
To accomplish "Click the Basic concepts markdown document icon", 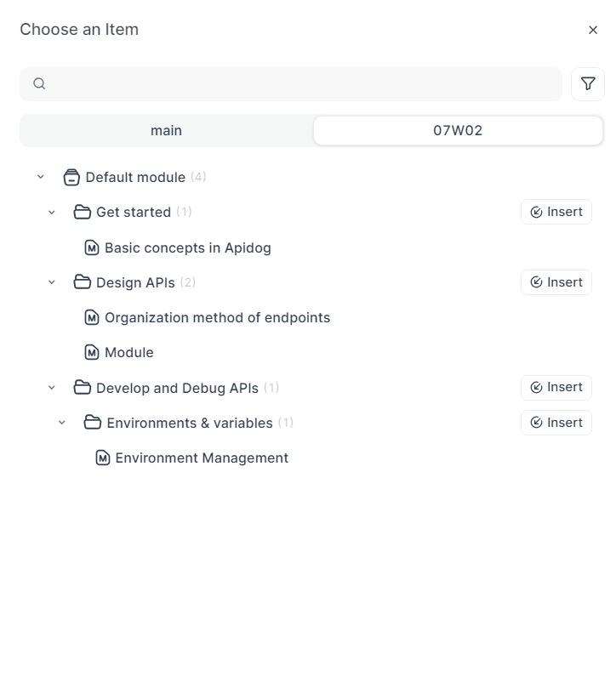I will tap(92, 248).
